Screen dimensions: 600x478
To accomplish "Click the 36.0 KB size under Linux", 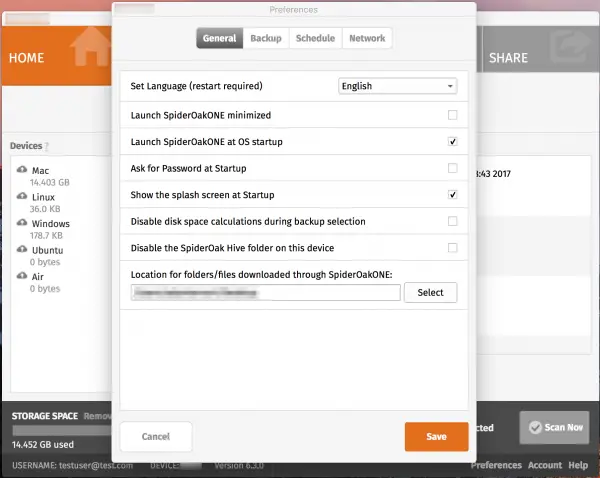I will [x=45, y=209].
